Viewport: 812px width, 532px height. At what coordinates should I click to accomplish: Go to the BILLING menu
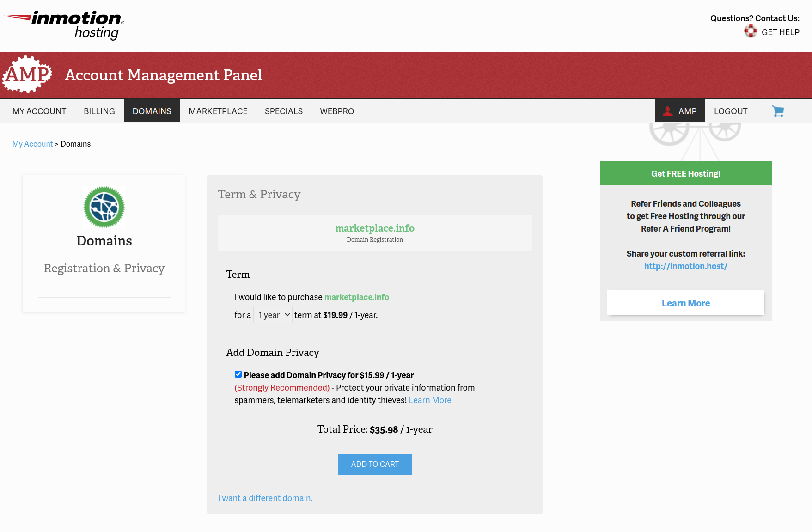(99, 111)
